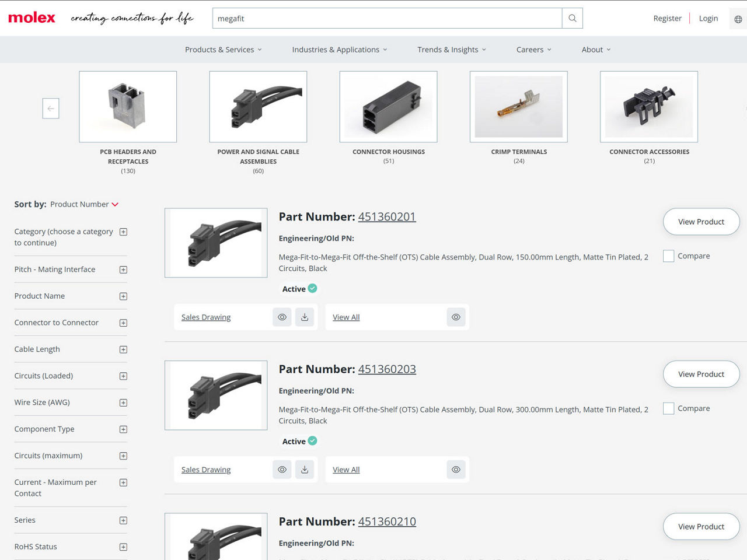The image size is (747, 560).
Task: Expand Current - Maximum per Contact filter
Action: pos(123,482)
